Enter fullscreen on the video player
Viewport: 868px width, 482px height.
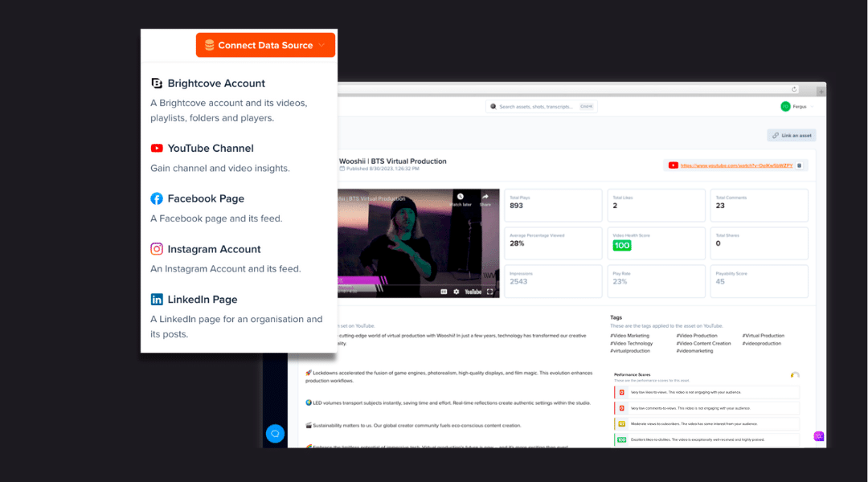(490, 292)
